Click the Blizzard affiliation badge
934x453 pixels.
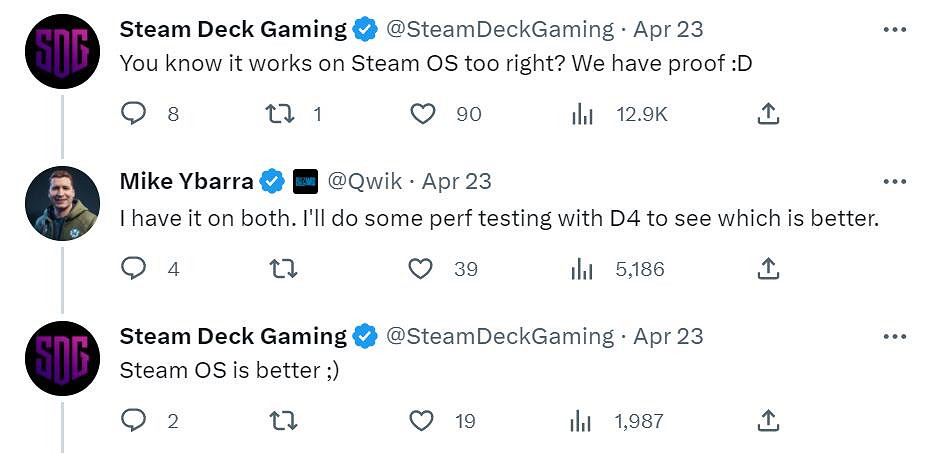coord(305,182)
